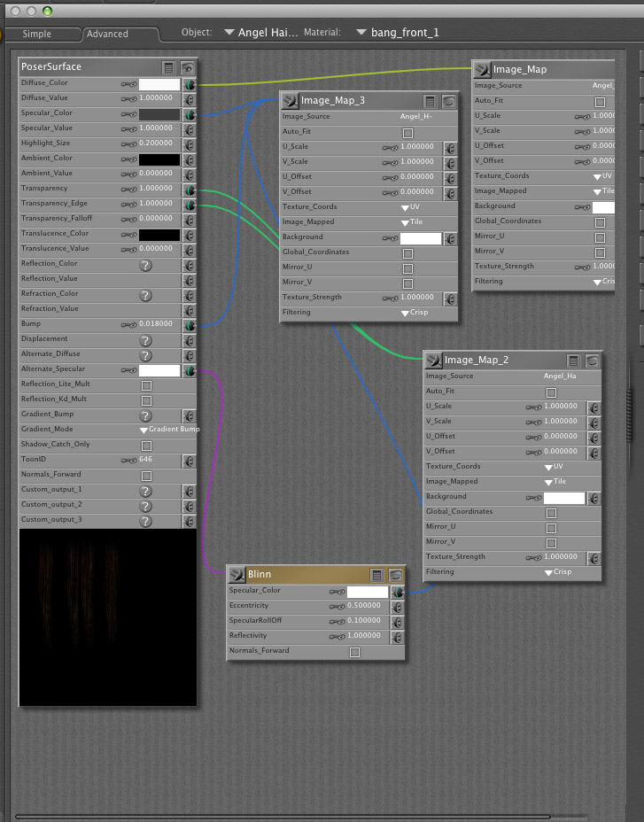Image resolution: width=644 pixels, height=822 pixels.
Task: Click Image_Map_3 U_Scale plug icon
Action: point(450,148)
